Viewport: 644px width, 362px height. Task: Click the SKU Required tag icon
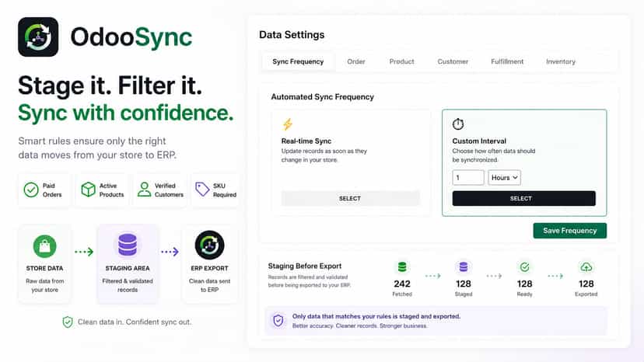[x=202, y=190]
